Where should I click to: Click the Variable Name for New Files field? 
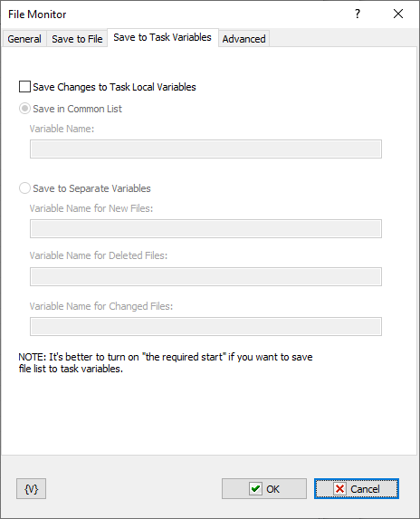(205, 229)
